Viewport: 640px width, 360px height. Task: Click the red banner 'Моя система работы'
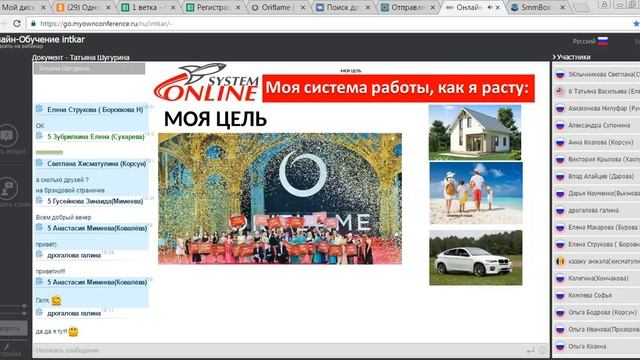click(x=398, y=88)
